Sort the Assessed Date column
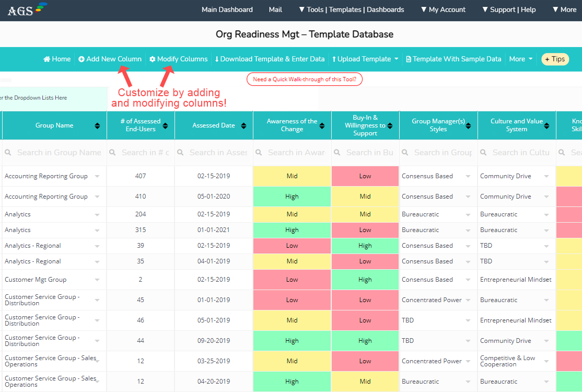This screenshot has width=582, height=392. tap(243, 125)
